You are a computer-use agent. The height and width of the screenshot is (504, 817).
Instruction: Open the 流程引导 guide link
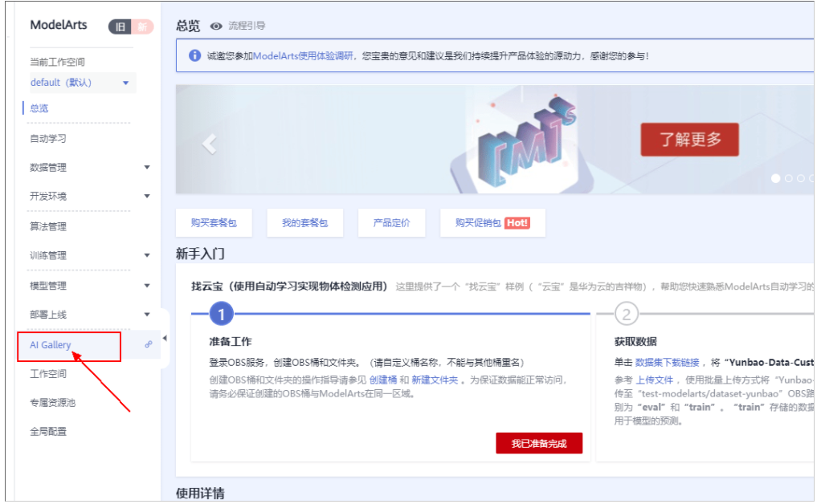tap(247, 26)
